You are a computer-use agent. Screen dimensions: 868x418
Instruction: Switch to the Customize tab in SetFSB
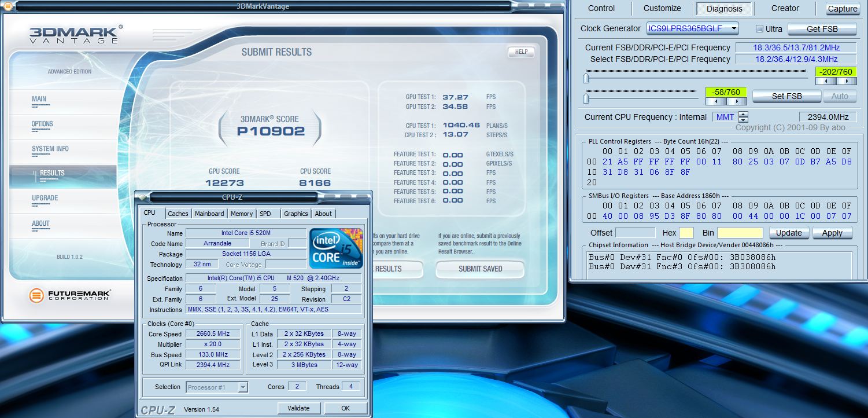point(662,8)
